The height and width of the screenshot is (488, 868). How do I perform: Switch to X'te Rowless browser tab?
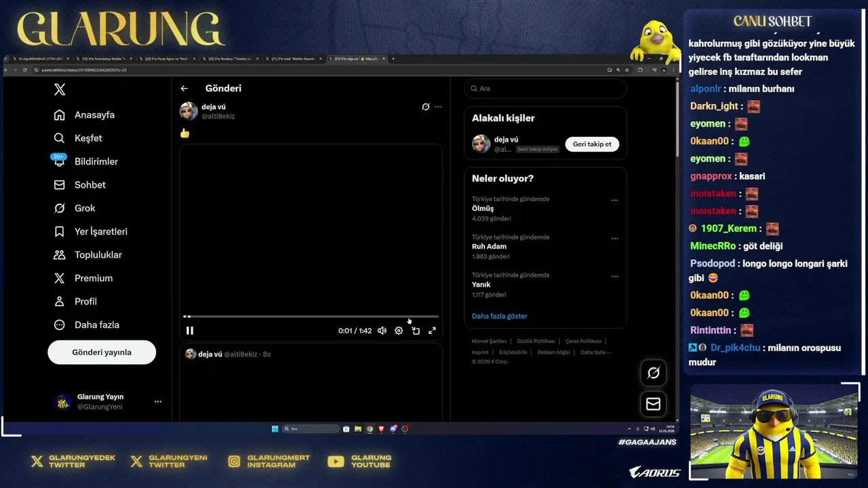pyautogui.click(x=229, y=59)
